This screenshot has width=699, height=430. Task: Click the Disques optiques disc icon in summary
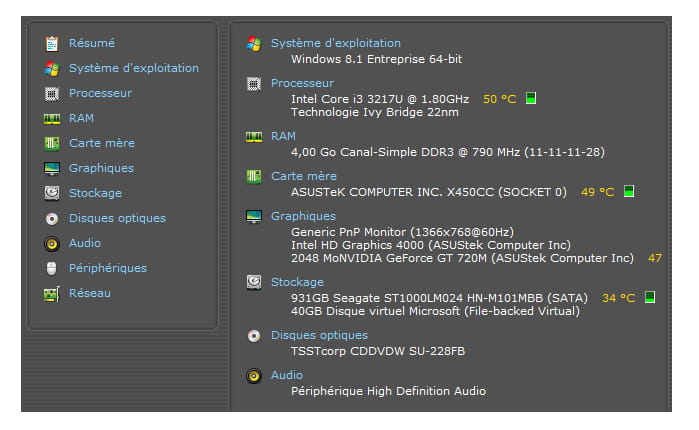(x=254, y=336)
